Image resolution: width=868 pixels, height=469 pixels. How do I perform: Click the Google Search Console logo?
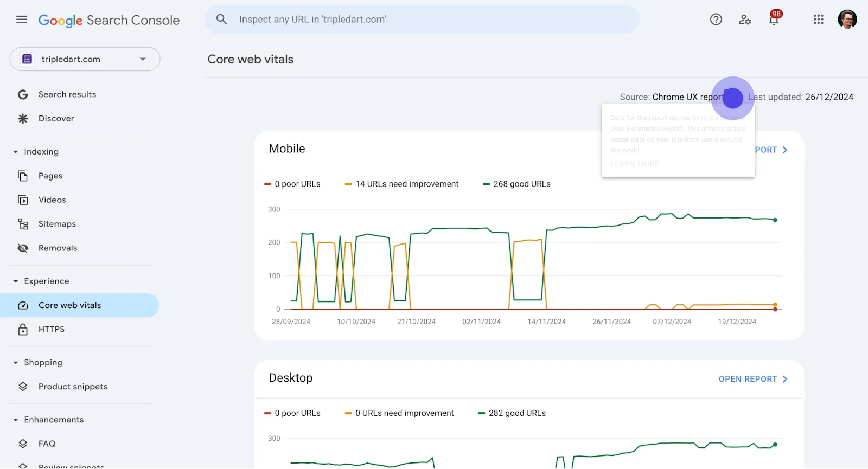(x=109, y=21)
